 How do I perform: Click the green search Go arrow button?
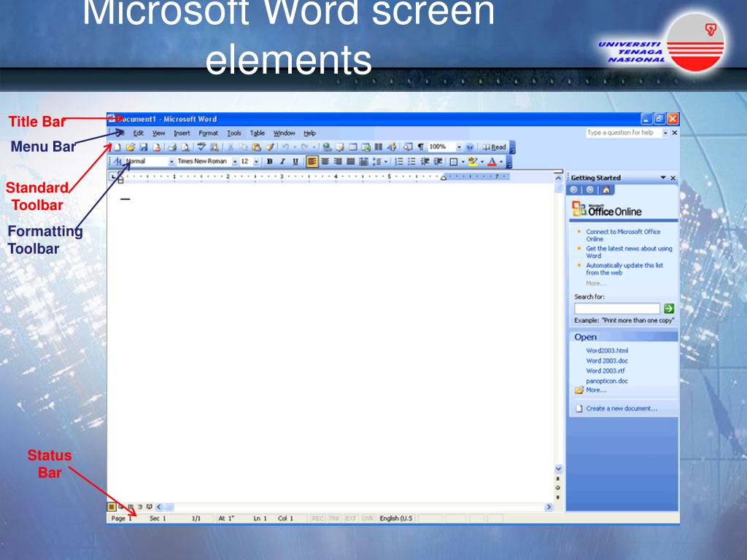pyautogui.click(x=669, y=308)
